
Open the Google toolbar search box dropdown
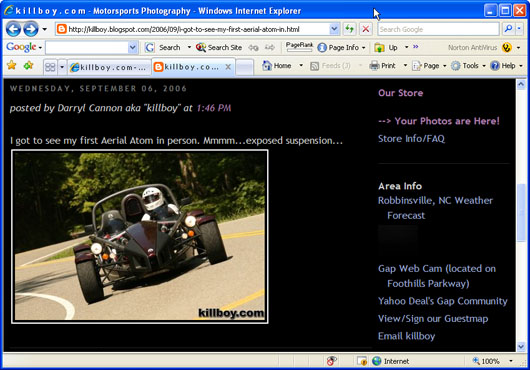pos(133,47)
